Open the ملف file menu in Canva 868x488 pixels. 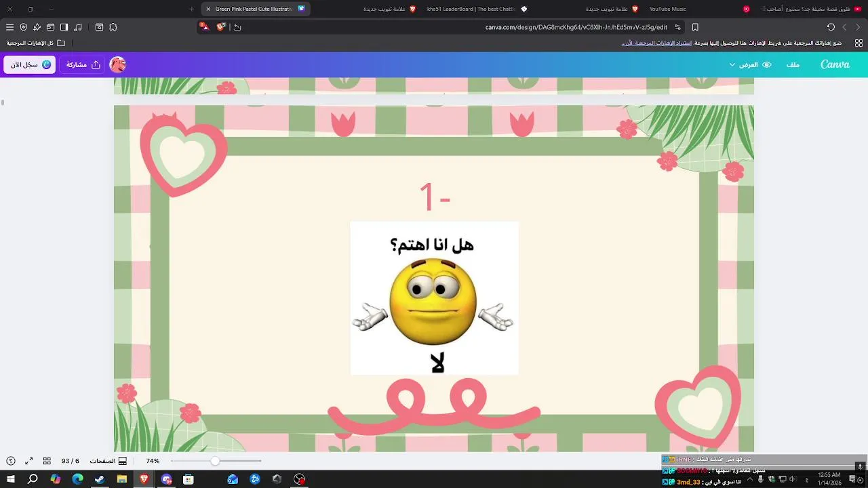coord(793,64)
